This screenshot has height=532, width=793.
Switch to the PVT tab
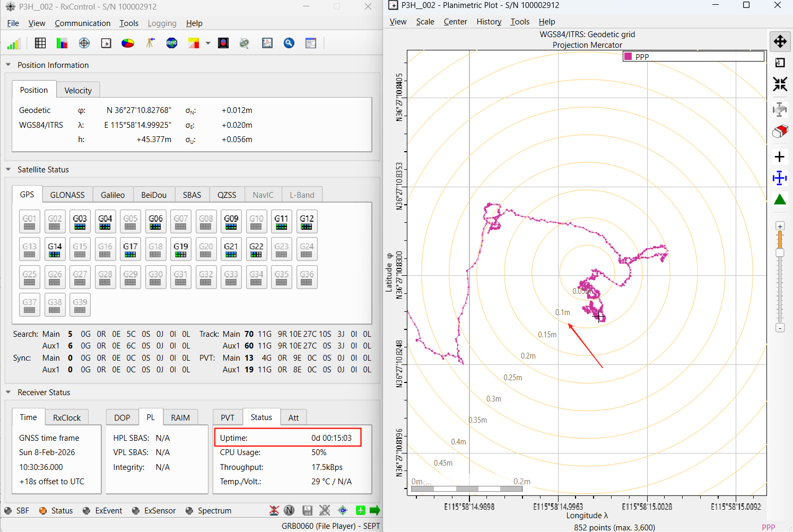tap(228, 417)
